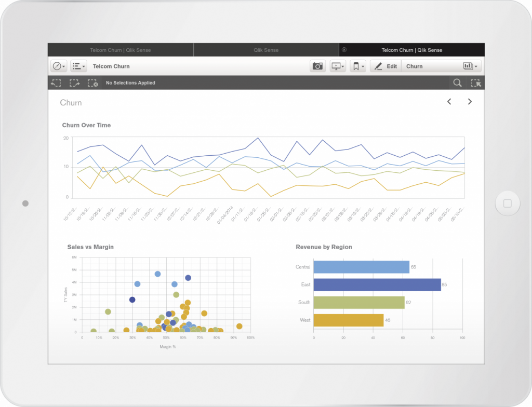Select the first Telcom Churn browser tab
Viewport: 532px width, 407px height.
[120, 50]
